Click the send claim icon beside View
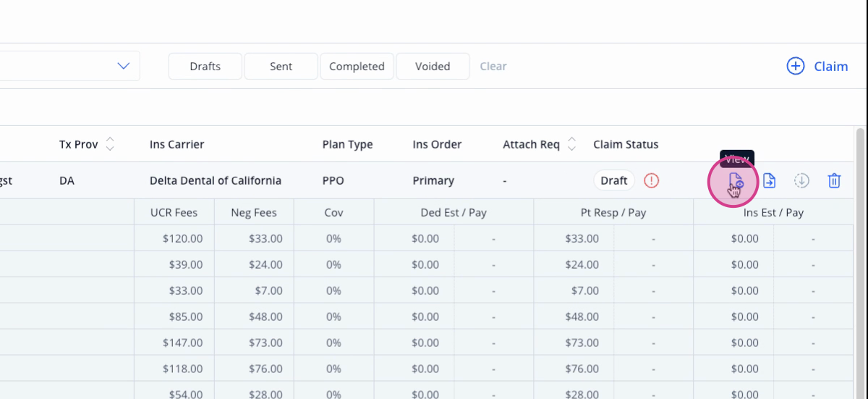 769,181
